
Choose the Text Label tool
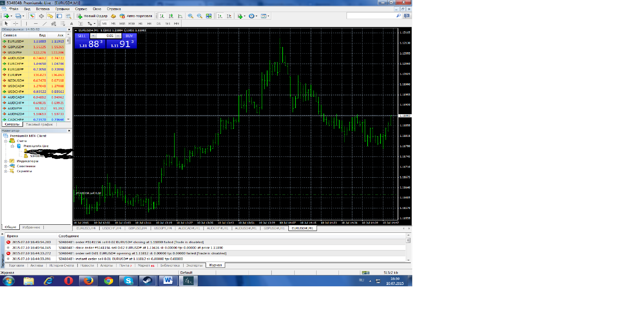pyautogui.click(x=81, y=24)
